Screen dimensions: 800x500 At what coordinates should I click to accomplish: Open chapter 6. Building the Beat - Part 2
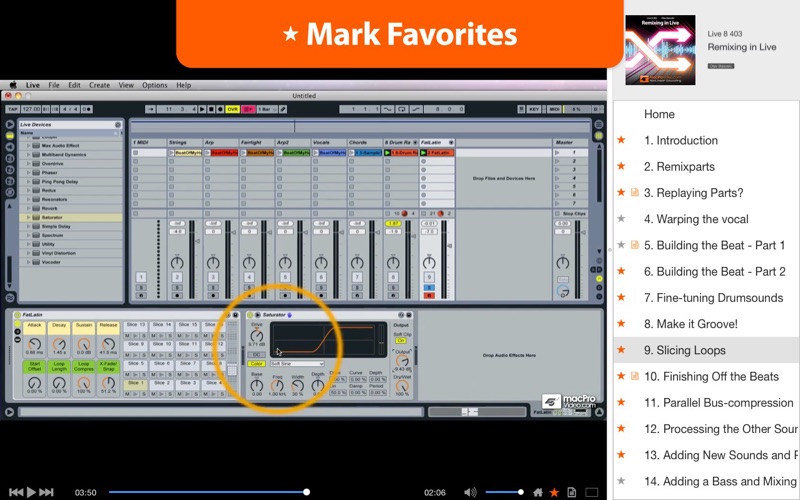coord(714,271)
